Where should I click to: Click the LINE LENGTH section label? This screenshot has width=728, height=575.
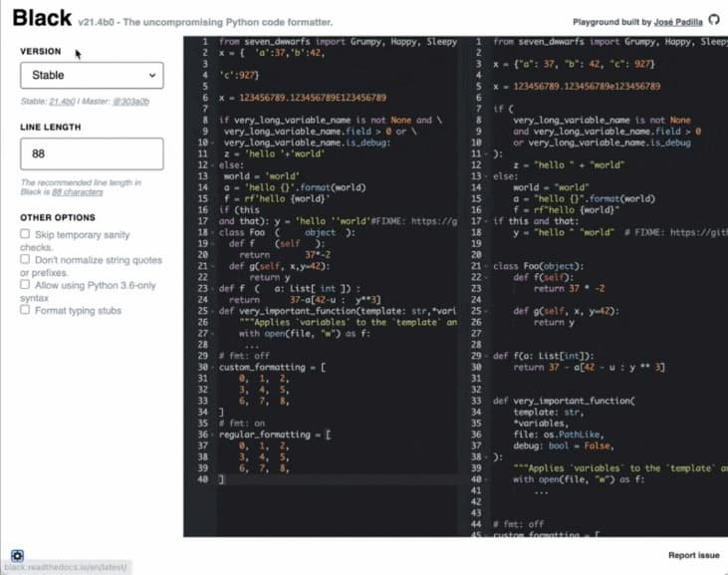click(x=50, y=127)
